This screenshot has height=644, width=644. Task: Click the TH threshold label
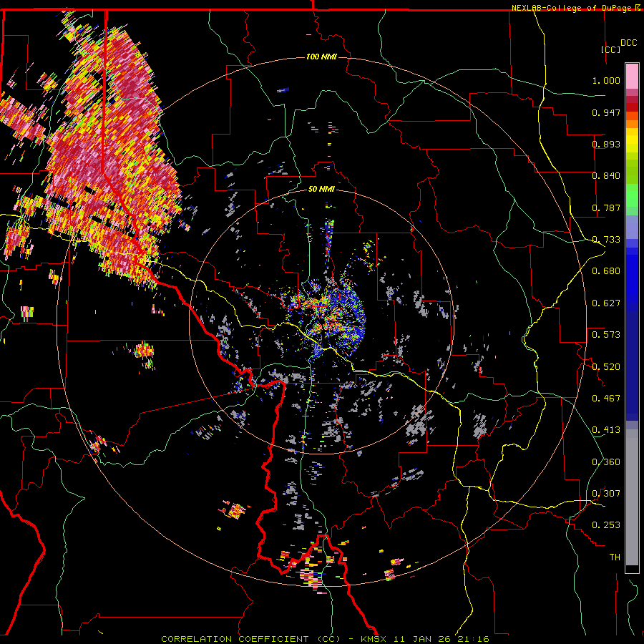pyautogui.click(x=615, y=557)
